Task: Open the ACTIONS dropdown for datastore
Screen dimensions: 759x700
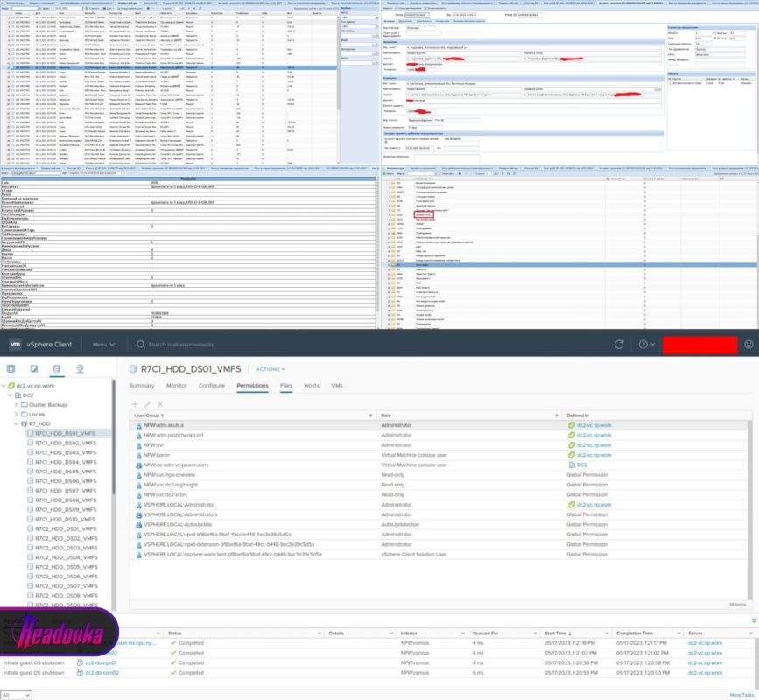Action: pyautogui.click(x=271, y=369)
